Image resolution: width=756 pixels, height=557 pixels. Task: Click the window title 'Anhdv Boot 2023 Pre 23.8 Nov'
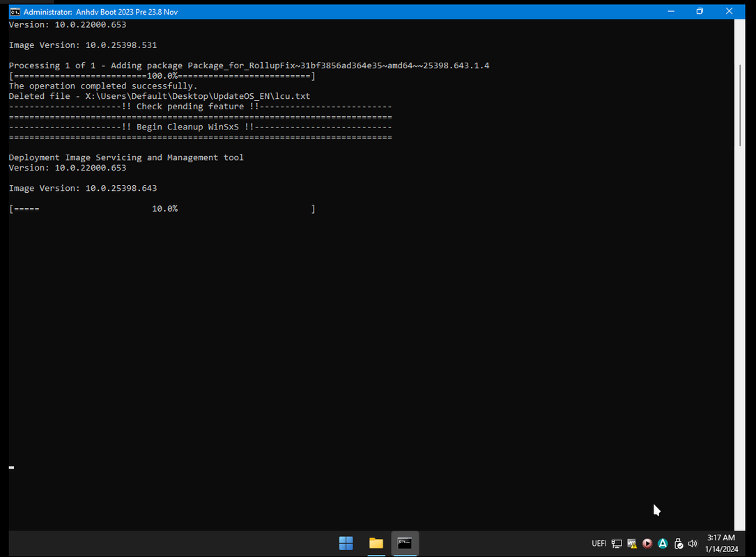127,12
